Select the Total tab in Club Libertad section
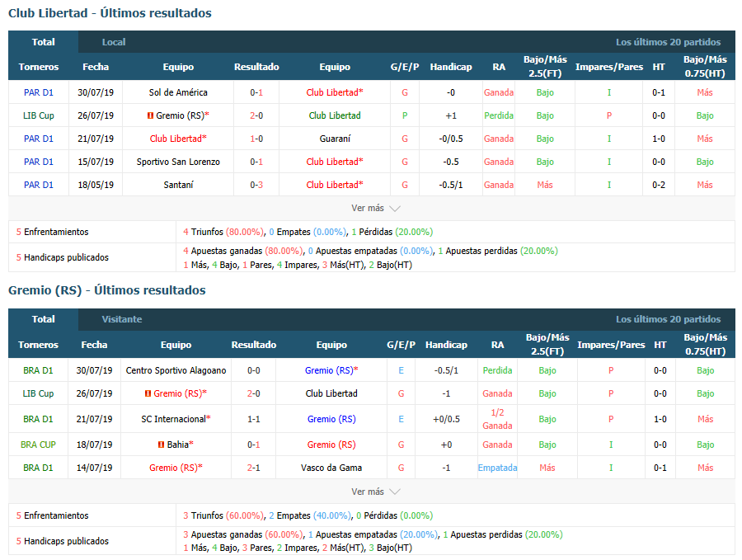Screen dimensions: 742x560 click(x=43, y=42)
